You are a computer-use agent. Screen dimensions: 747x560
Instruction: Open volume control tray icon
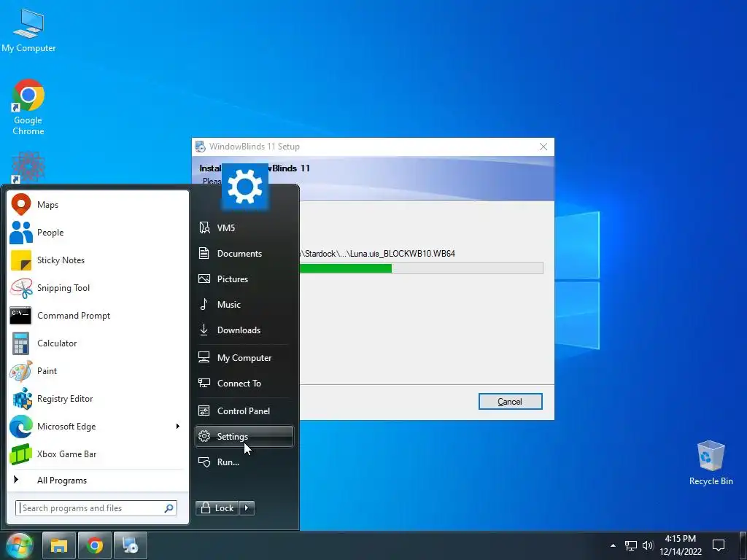tap(648, 545)
